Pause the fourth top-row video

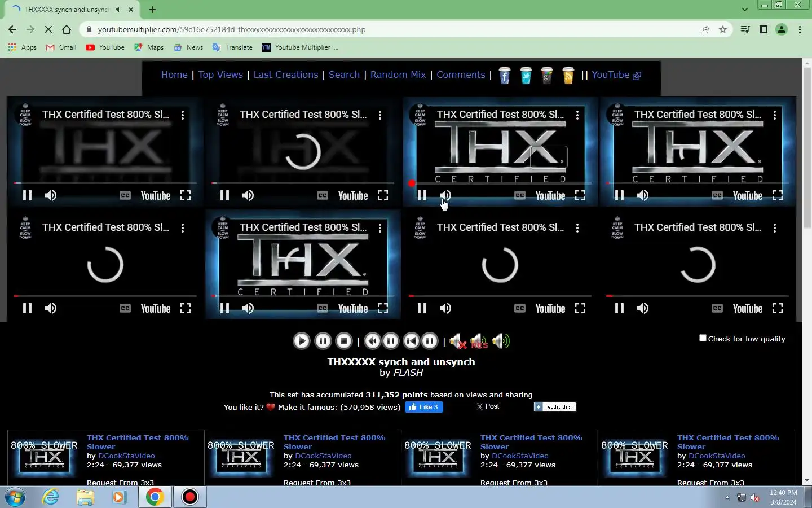pyautogui.click(x=619, y=195)
